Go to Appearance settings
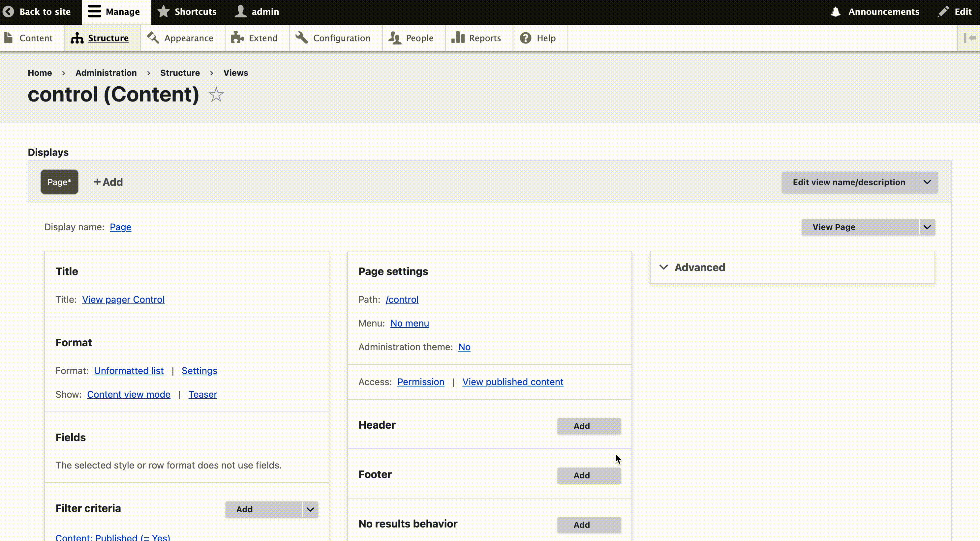The width and height of the screenshot is (980, 541). [180, 38]
